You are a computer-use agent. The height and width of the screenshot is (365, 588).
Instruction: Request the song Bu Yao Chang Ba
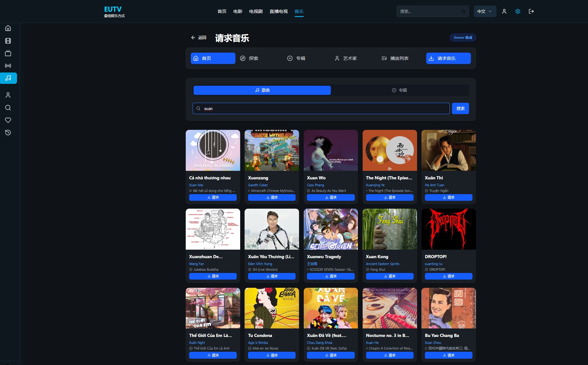(449, 355)
